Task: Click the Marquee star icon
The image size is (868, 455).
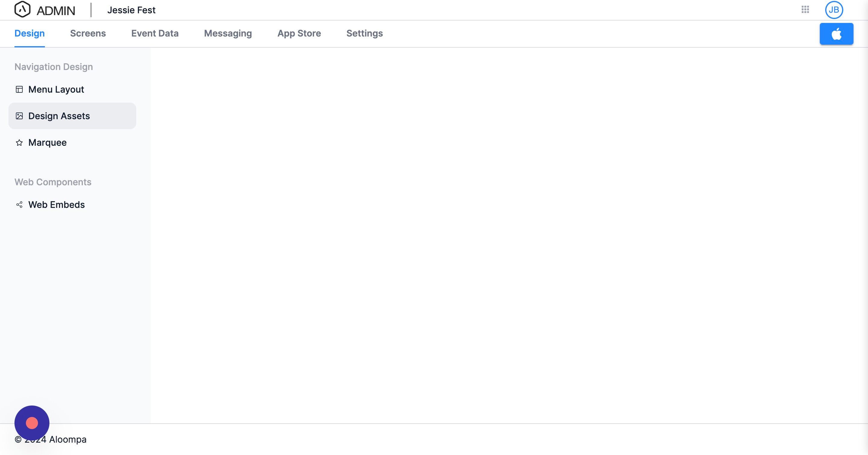Action: click(19, 143)
